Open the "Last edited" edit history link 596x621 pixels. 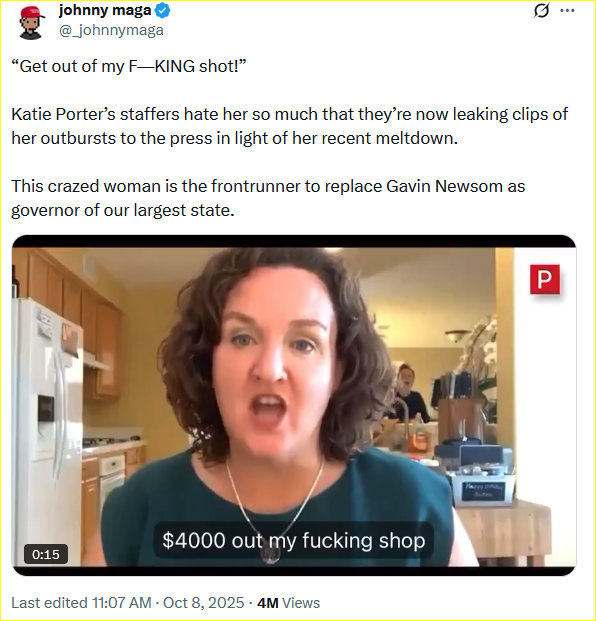tap(49, 603)
